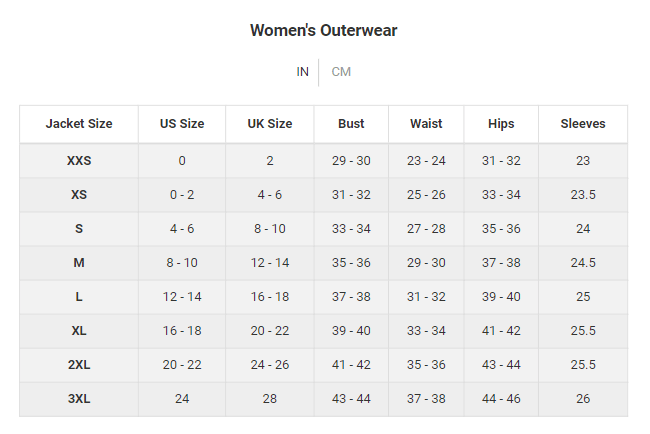Select the 3XL jacket size row label

click(x=79, y=399)
